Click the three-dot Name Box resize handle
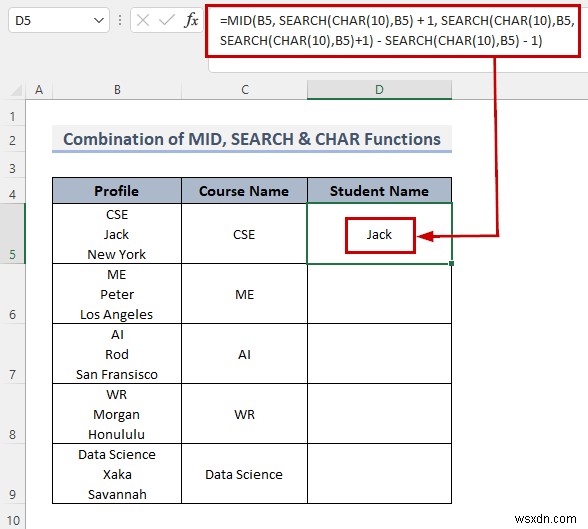The height and width of the screenshot is (529, 588). pyautogui.click(x=120, y=20)
